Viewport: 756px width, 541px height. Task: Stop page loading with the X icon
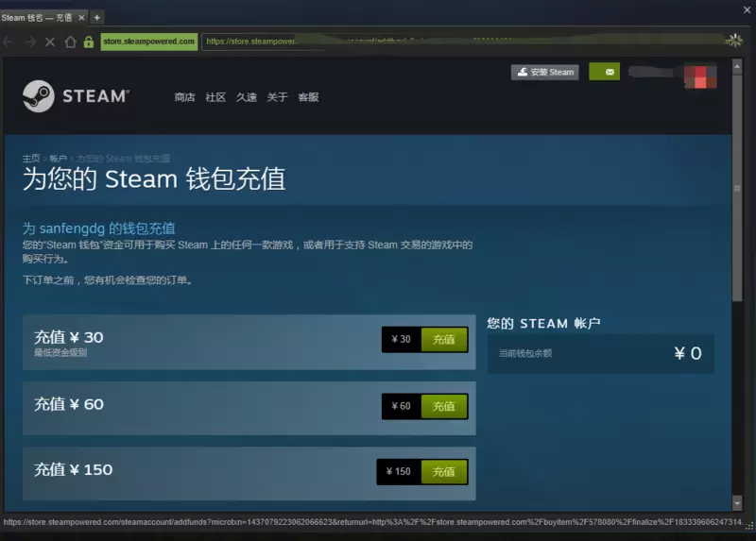[x=50, y=42]
